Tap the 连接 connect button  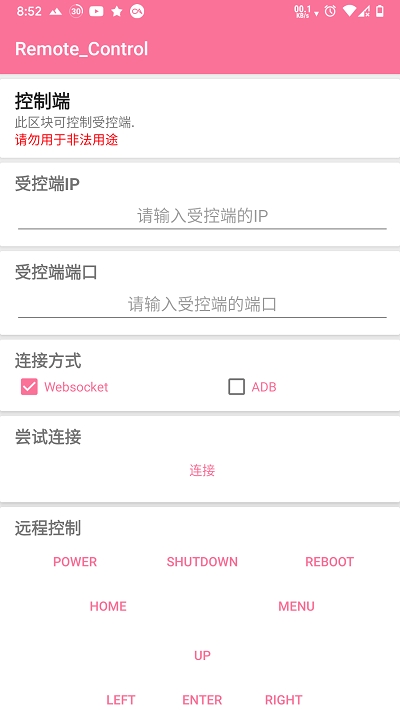pyautogui.click(x=202, y=471)
